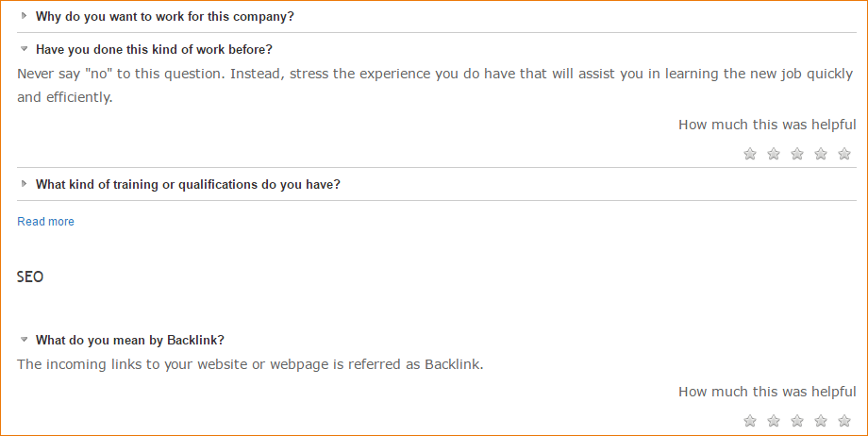Rate work experience answer two stars
The height and width of the screenshot is (436, 868).
pyautogui.click(x=774, y=154)
